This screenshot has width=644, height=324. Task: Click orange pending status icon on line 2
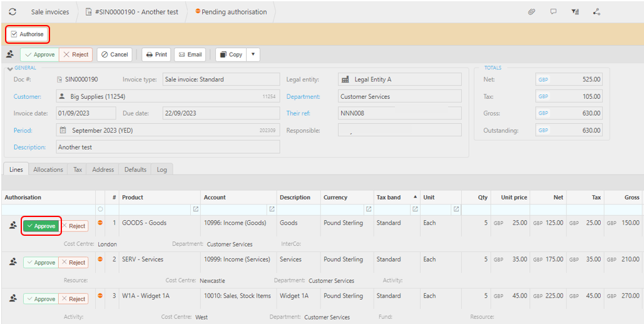(100, 259)
